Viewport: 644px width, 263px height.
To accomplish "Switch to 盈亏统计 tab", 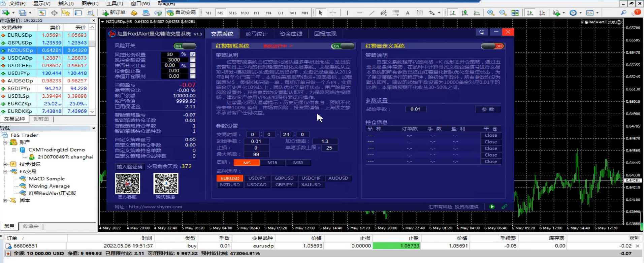I will pos(256,34).
